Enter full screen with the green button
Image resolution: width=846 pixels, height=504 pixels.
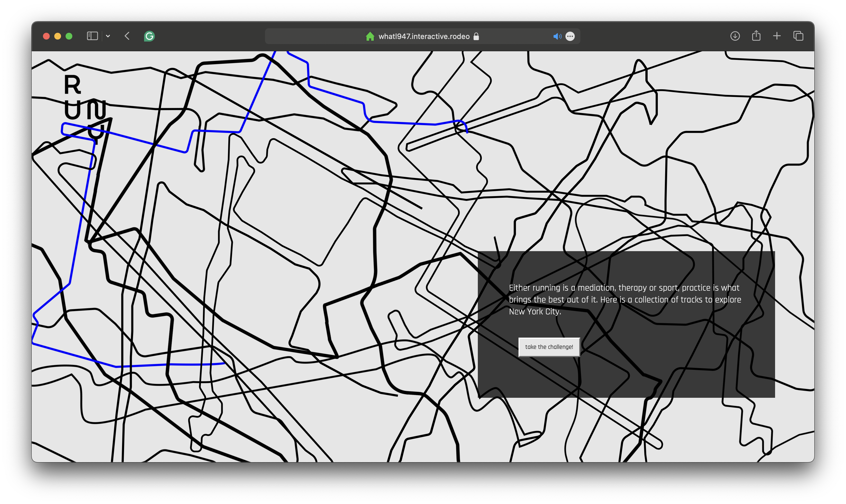click(69, 36)
